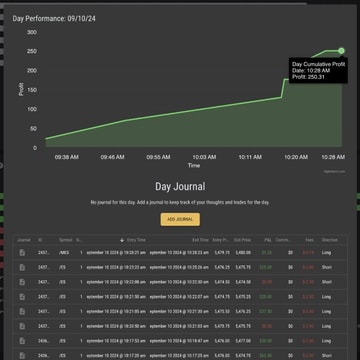Viewport: 360px width, 360px height.
Task: Sort table by ID column header
Action: pos(40,240)
